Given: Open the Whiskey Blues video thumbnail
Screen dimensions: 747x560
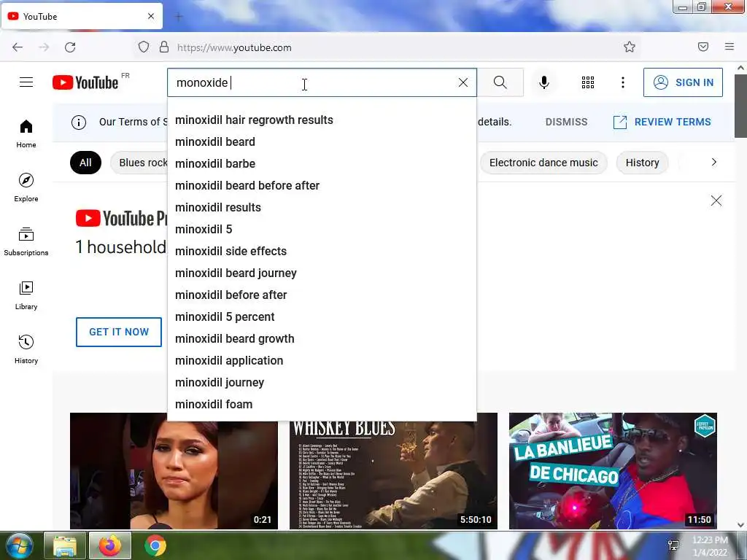Looking at the screenshot, I should point(393,475).
